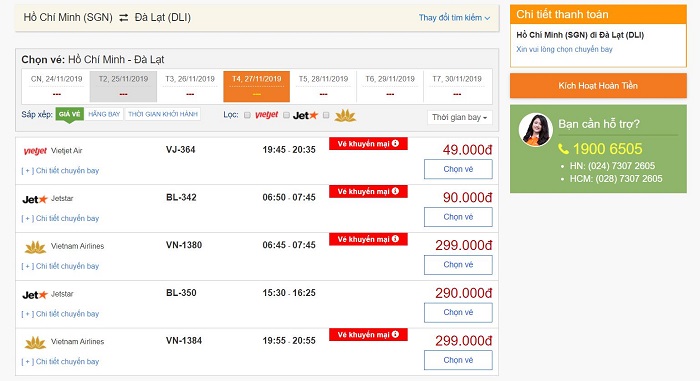700x381 pixels.
Task: Click the swap arrows between SGN and DLI
Action: coord(124,17)
